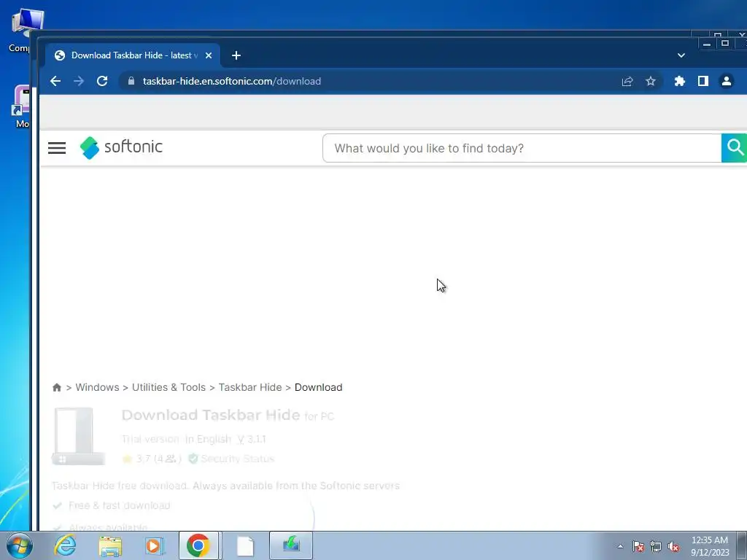Share this page icon in address bar
The width and height of the screenshot is (747, 560).
tap(627, 82)
